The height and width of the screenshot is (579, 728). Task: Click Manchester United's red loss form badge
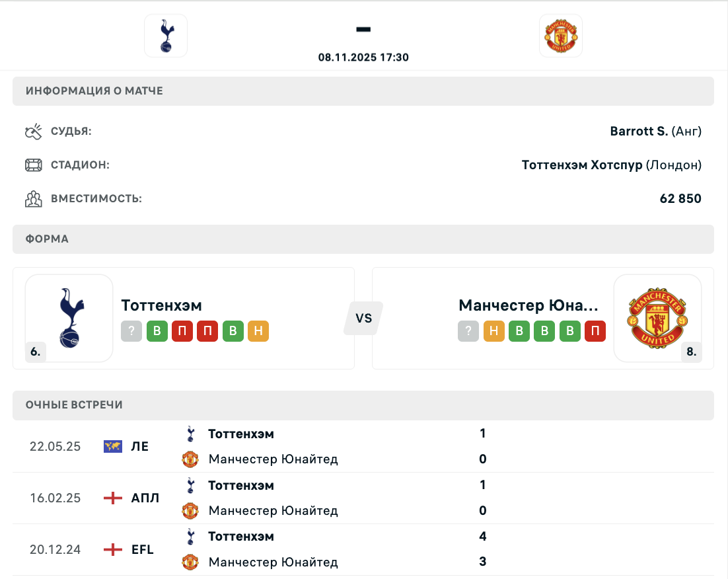pyautogui.click(x=595, y=331)
